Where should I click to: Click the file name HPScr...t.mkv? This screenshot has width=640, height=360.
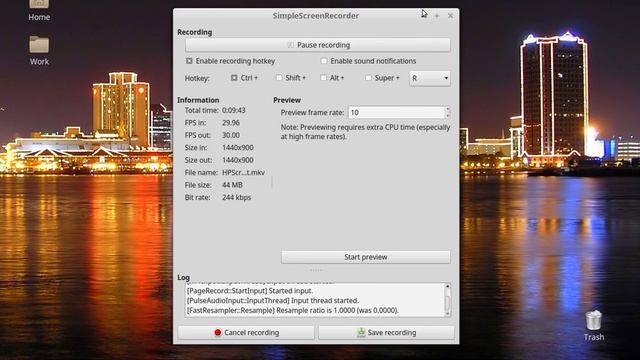pyautogui.click(x=243, y=173)
